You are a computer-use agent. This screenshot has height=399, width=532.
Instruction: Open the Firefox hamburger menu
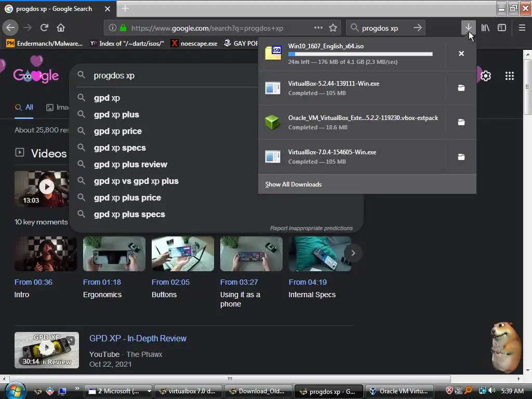point(522,28)
